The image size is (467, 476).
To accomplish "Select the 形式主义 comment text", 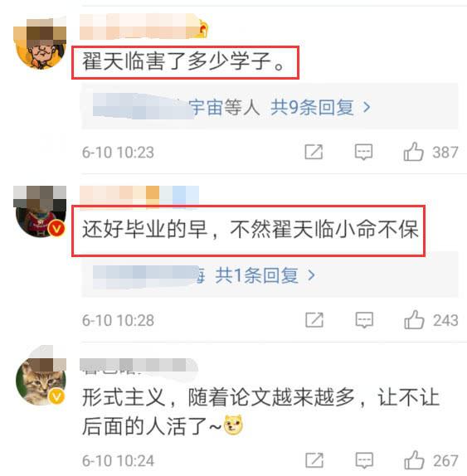I will 260,412.
